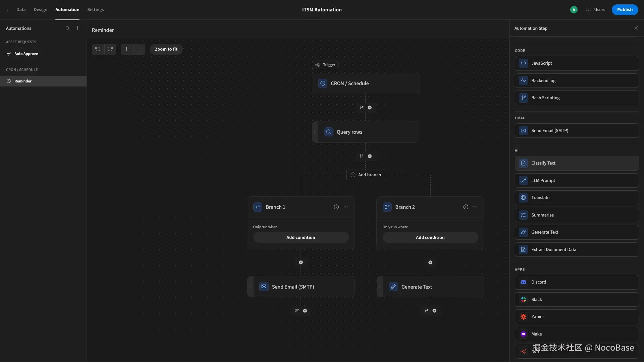
Task: Add a new automation using plus icon
Action: 77,28
